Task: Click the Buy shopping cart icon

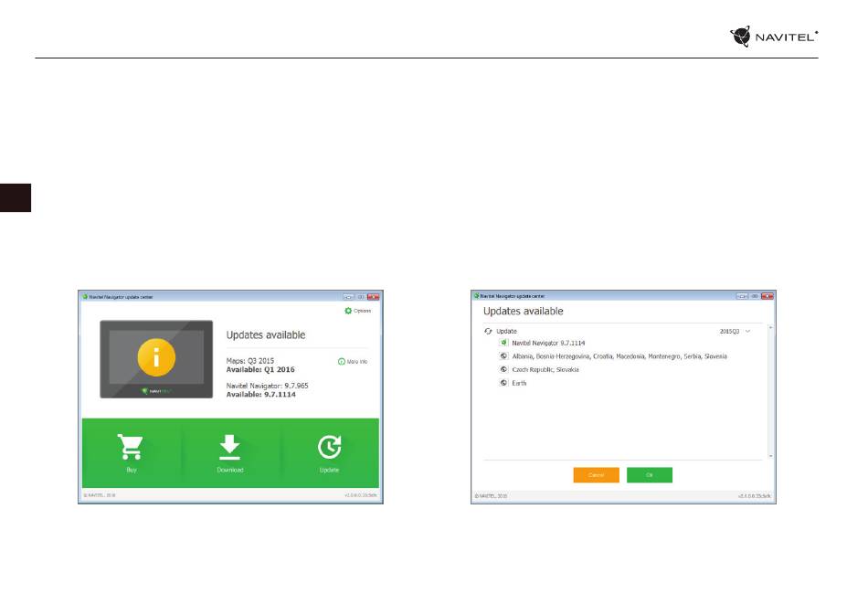Action: coord(131,447)
